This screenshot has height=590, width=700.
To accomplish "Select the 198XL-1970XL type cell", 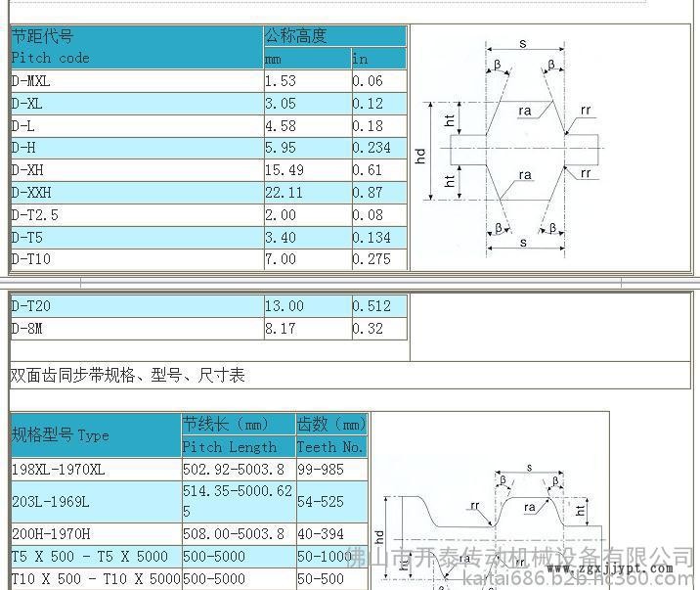I will click(96, 470).
